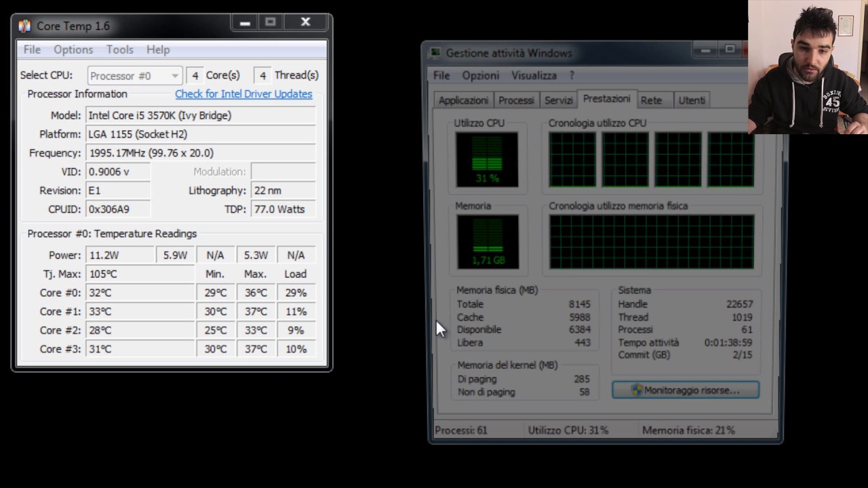
Task: Click the Core Temp application icon
Action: (x=24, y=26)
